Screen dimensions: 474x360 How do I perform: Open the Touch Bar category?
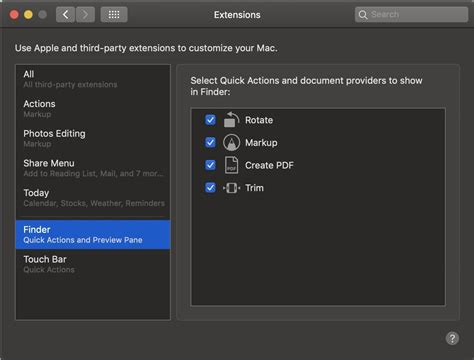(x=93, y=264)
